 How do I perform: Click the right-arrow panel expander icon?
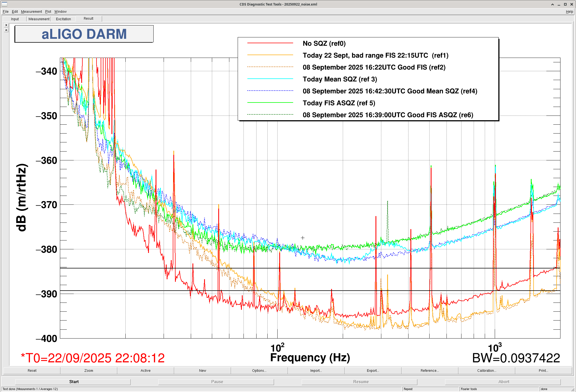point(6,25)
